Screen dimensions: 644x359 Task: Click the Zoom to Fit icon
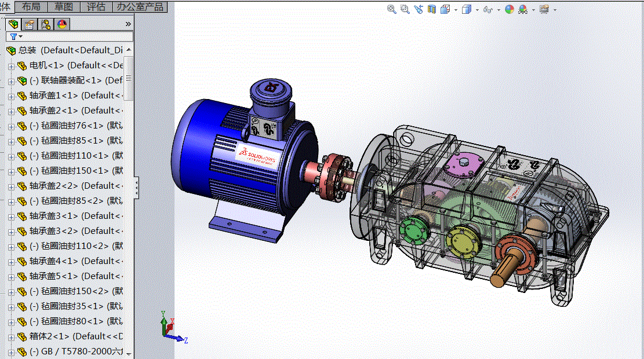tap(392, 9)
